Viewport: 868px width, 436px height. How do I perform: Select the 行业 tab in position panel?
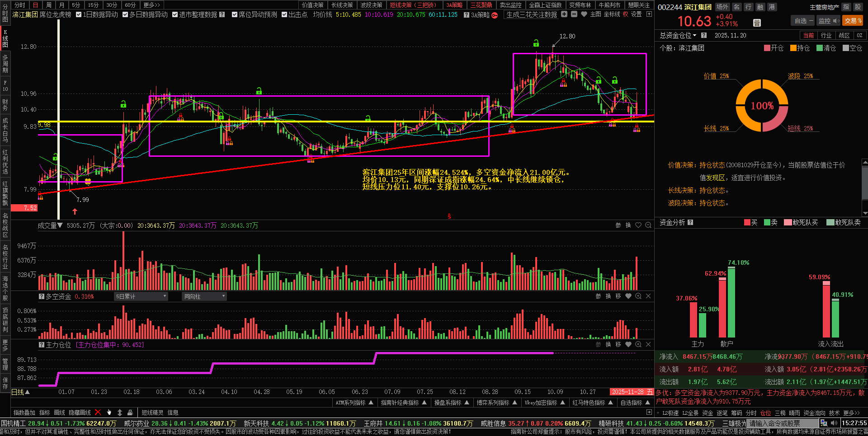(826, 35)
